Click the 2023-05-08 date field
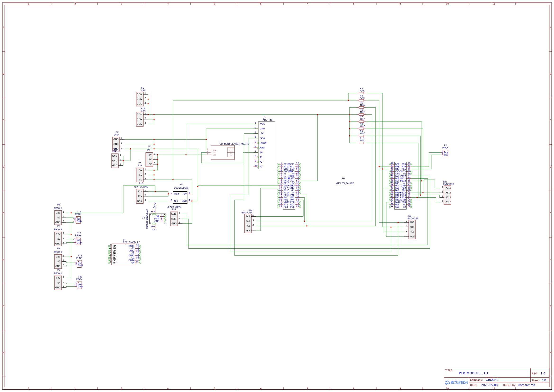The width and height of the screenshot is (554, 392). tap(489, 385)
